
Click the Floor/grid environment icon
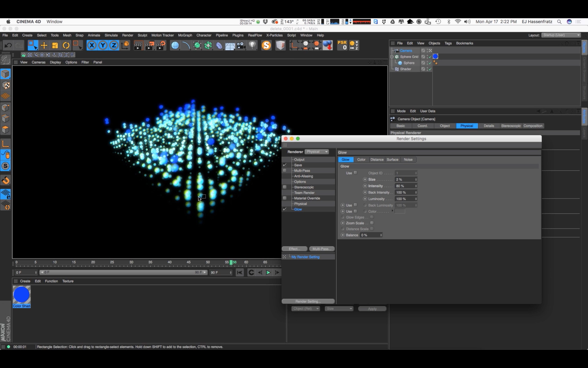[x=230, y=46]
